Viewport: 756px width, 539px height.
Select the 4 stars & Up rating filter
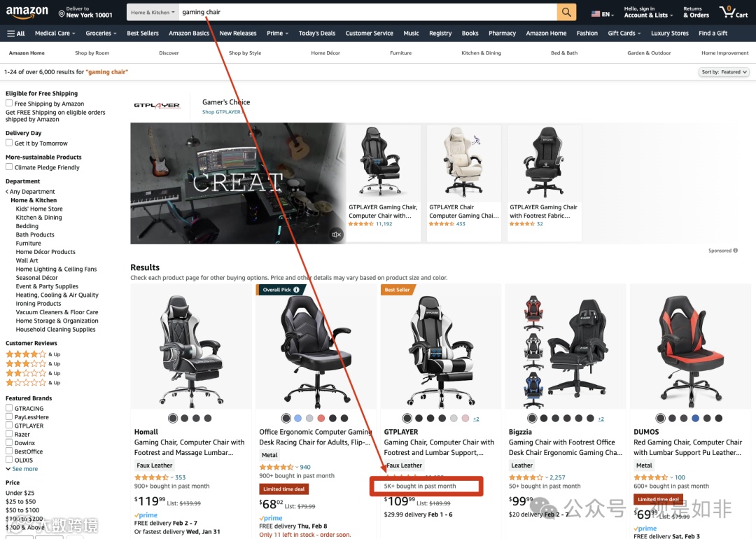point(33,354)
